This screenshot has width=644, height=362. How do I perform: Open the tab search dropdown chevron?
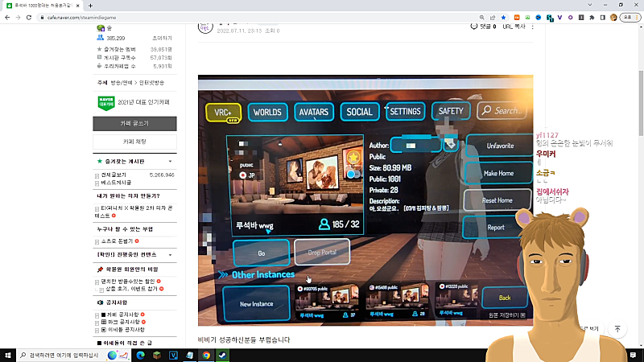click(590, 5)
